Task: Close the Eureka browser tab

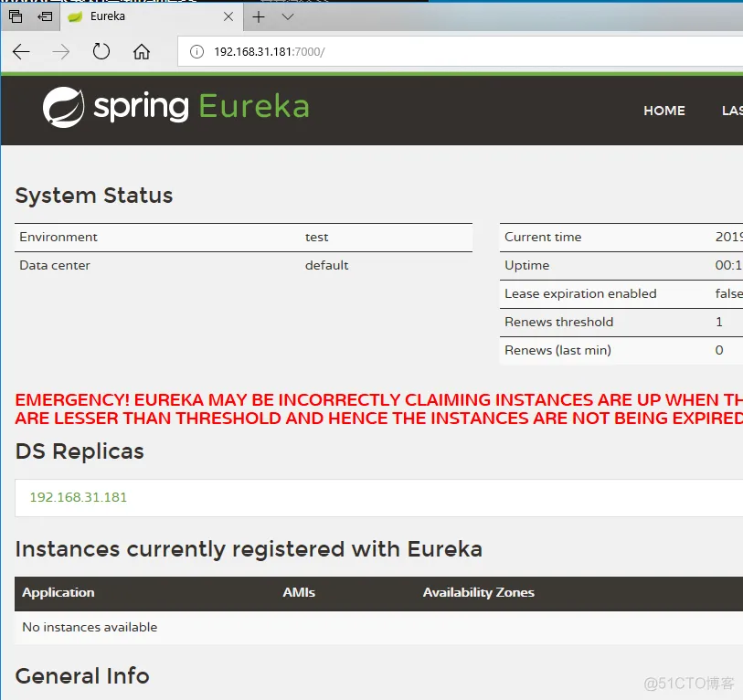Action: pos(228,16)
